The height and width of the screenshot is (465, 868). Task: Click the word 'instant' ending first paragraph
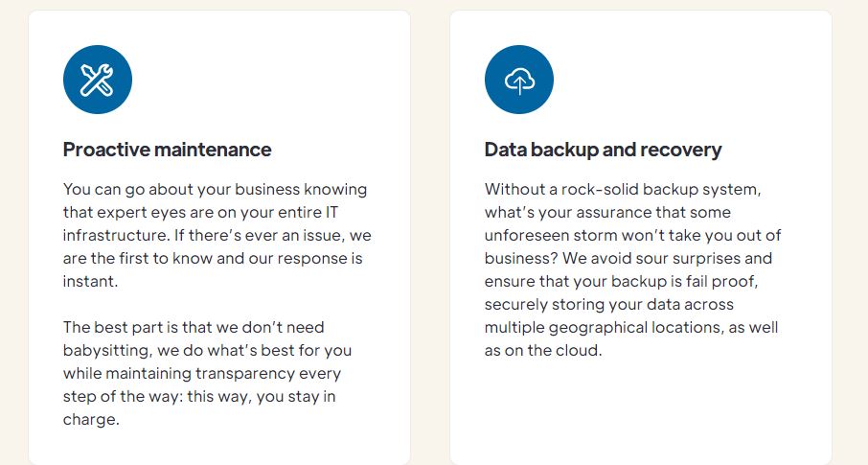(x=90, y=281)
